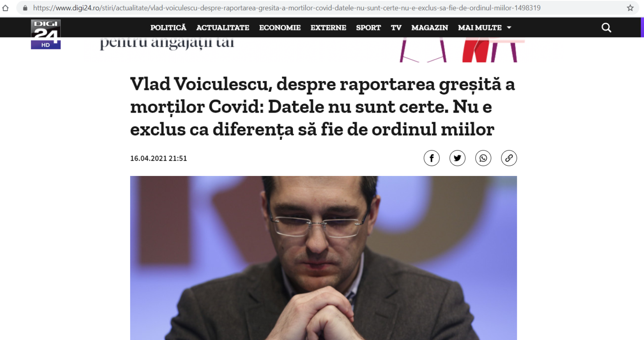Select TV in navigation bar

(396, 28)
